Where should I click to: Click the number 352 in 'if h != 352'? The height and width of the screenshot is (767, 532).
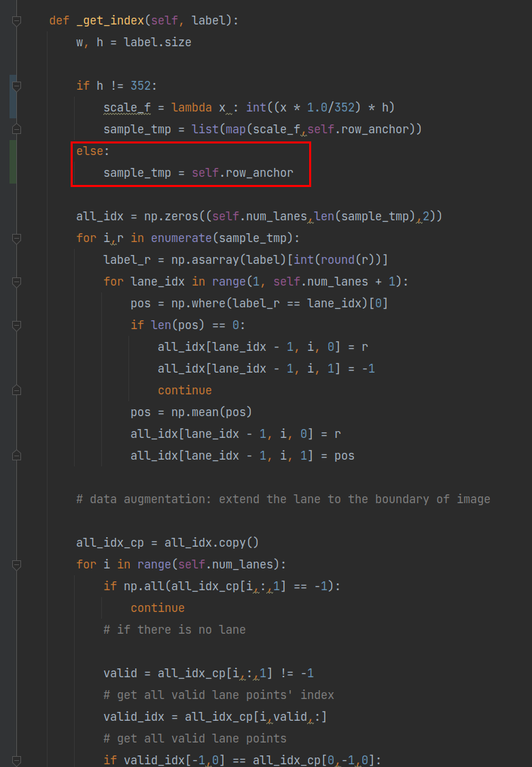click(x=141, y=86)
